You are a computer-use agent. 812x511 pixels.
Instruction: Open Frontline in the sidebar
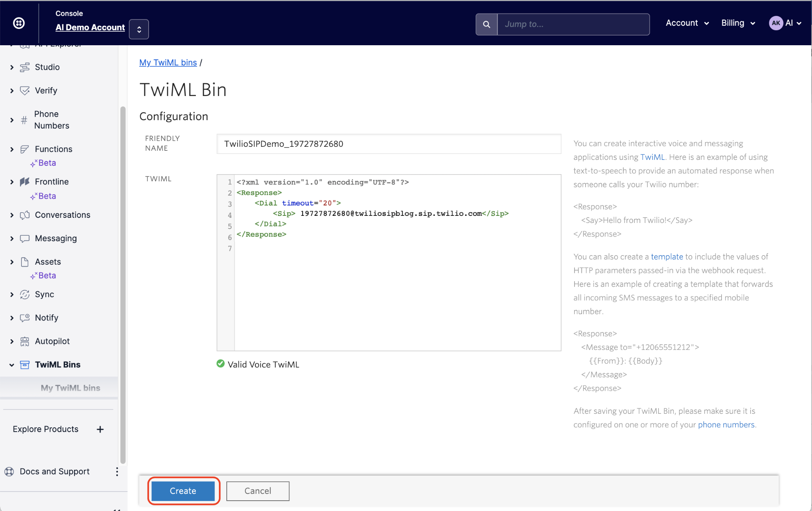52,182
